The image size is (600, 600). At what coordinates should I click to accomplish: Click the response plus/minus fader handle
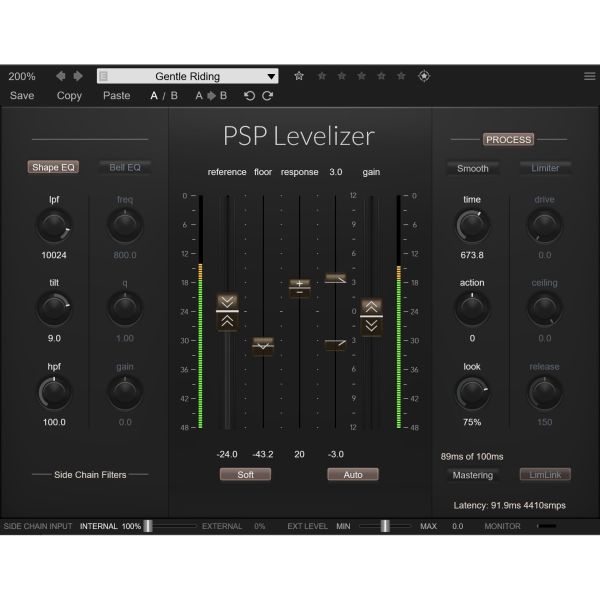[x=299, y=288]
